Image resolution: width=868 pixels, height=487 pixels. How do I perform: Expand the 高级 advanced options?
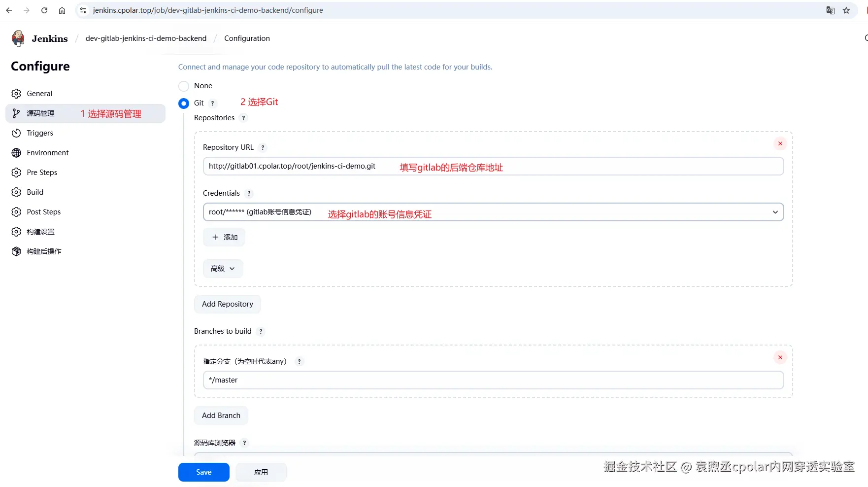(x=223, y=269)
